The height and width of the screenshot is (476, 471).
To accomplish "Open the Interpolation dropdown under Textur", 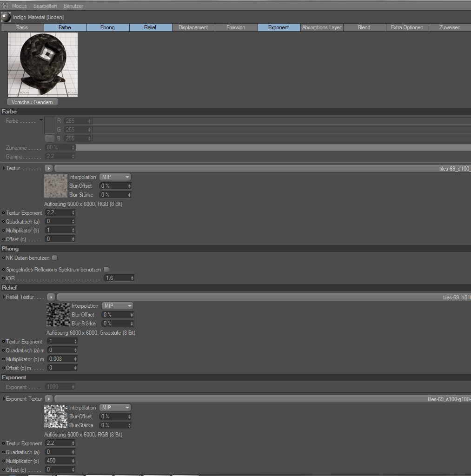I will (115, 177).
